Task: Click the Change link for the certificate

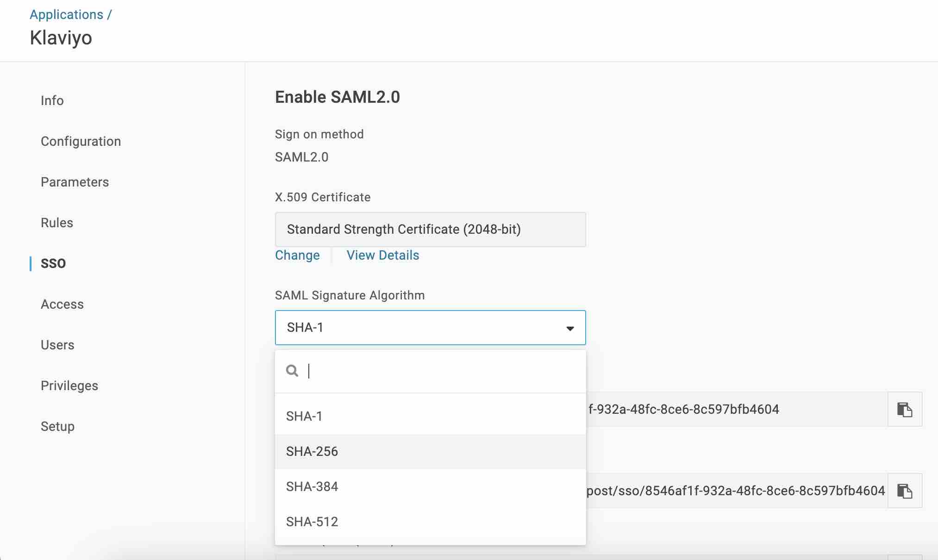Action: 297,255
